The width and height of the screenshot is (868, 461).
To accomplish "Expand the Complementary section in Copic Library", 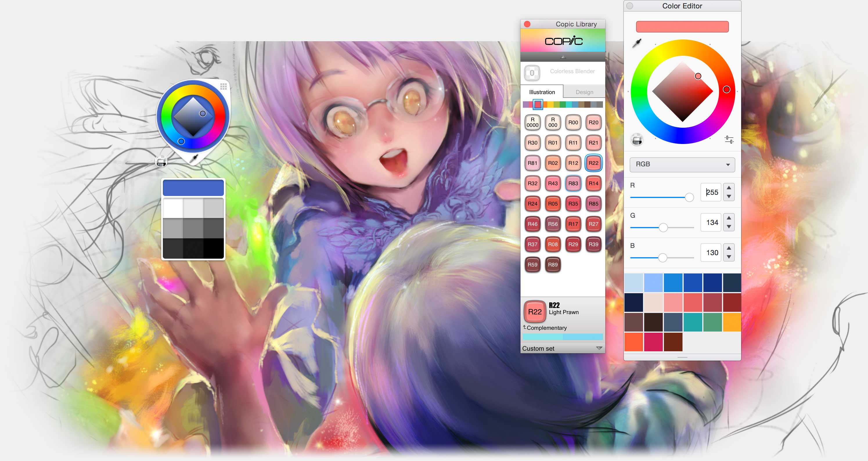I will click(526, 327).
